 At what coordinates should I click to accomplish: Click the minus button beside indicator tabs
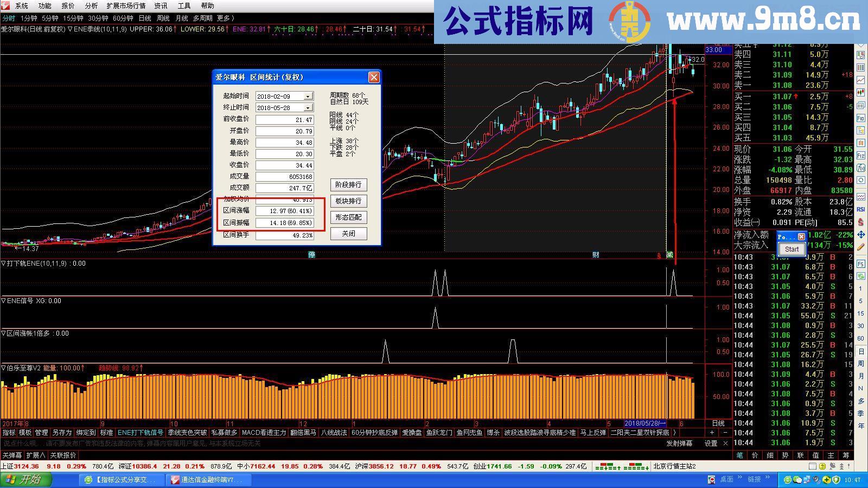(725, 433)
